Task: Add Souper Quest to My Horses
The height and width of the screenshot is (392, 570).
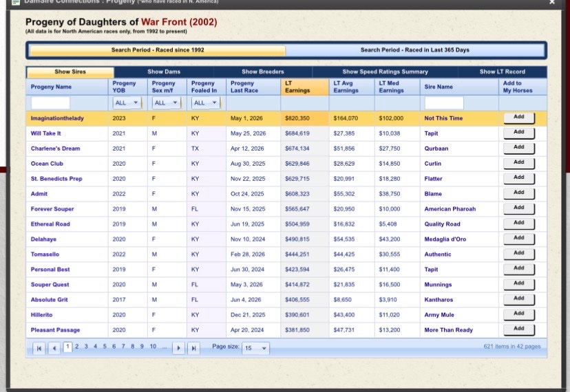Action: (519, 285)
